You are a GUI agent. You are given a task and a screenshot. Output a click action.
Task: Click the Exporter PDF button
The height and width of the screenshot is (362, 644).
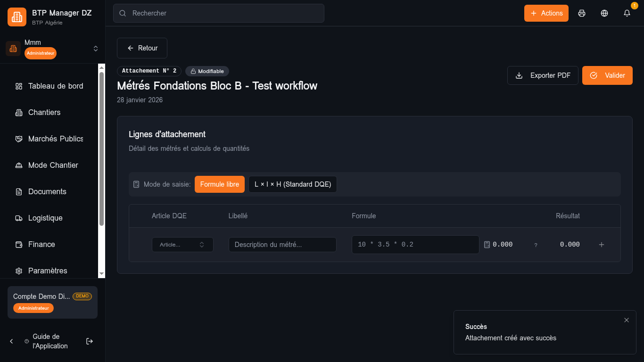point(543,75)
